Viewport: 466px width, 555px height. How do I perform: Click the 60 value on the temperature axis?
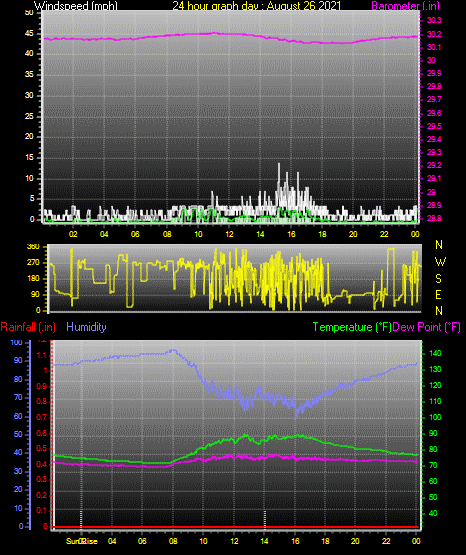click(433, 481)
